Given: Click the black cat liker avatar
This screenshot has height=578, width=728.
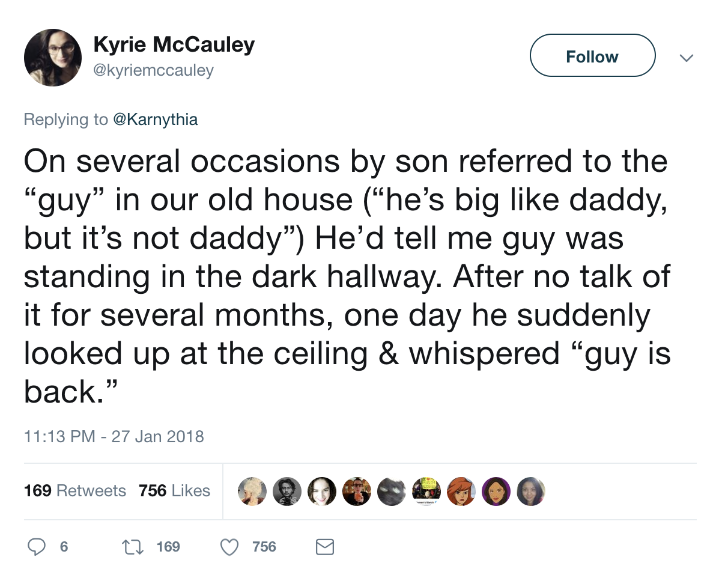Looking at the screenshot, I should pos(391,491).
